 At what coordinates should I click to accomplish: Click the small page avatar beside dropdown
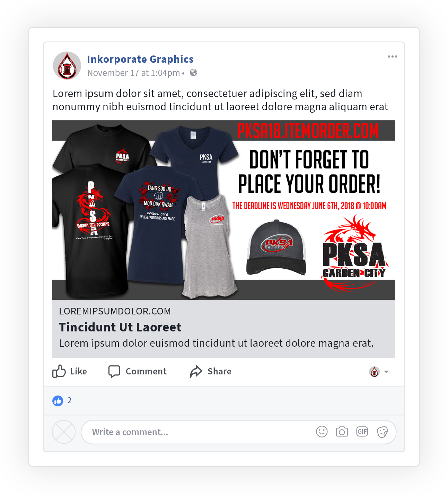point(374,372)
